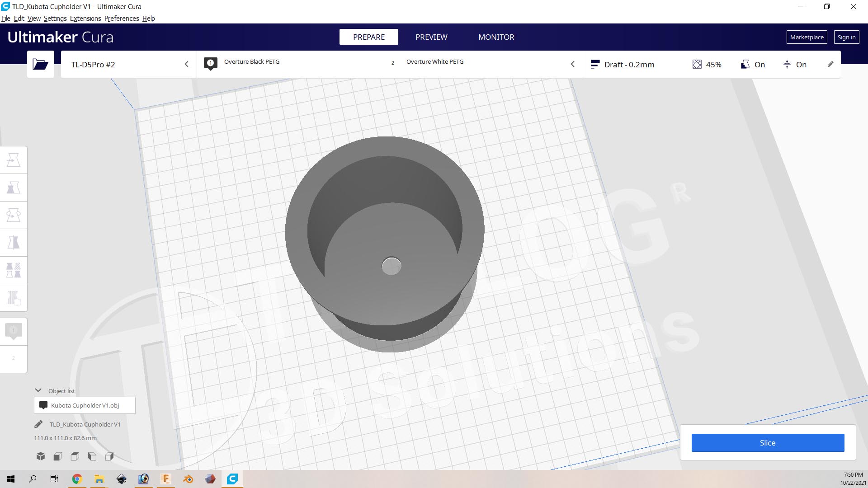Switch to the PREVIEW stage

tap(431, 37)
